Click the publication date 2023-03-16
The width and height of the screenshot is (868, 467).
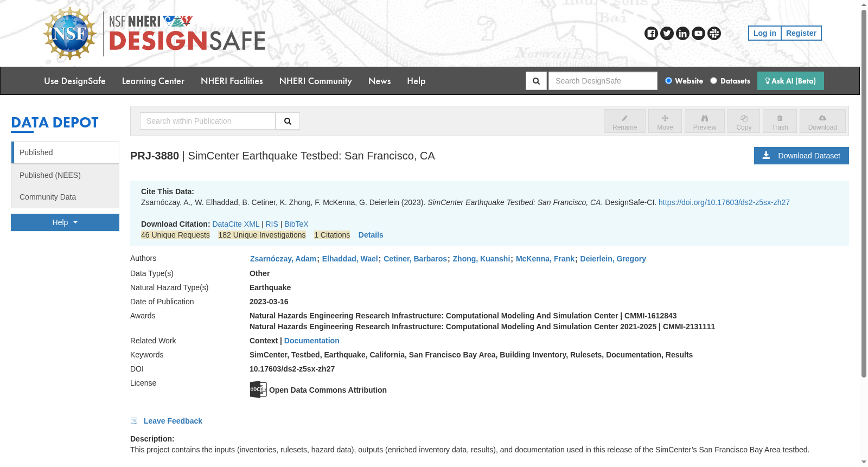pos(269,302)
